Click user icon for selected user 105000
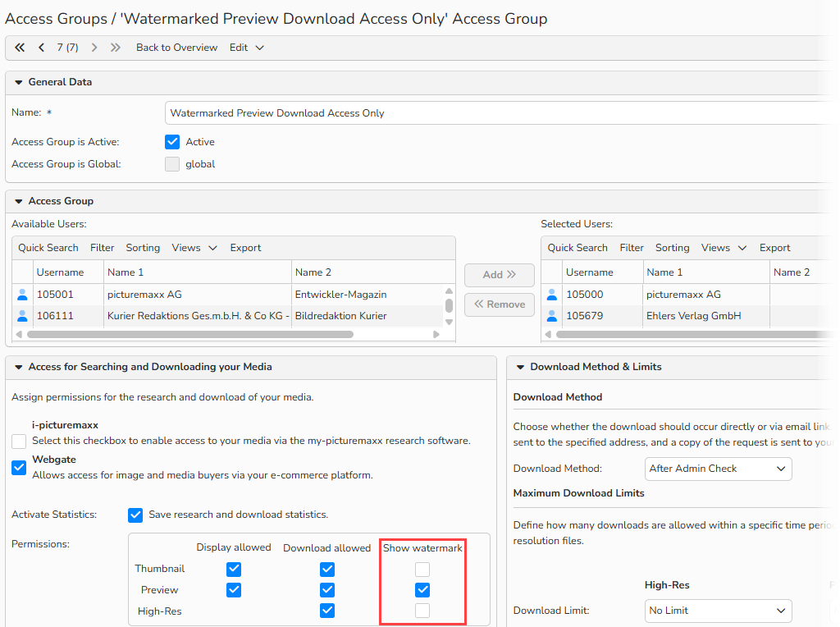This screenshot has height=627, width=840. [x=552, y=294]
